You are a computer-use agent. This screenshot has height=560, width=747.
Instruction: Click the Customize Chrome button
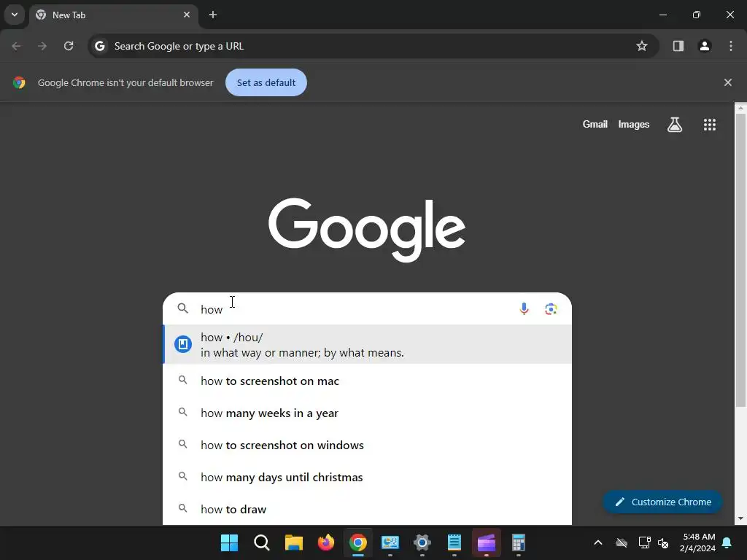[662, 502]
